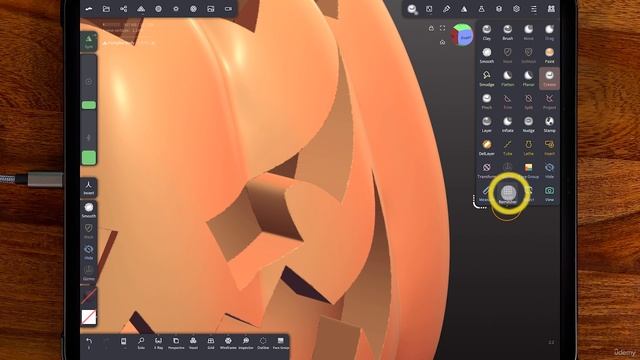Toggle the Sym symmetry button
640x360 pixels.
point(89,42)
